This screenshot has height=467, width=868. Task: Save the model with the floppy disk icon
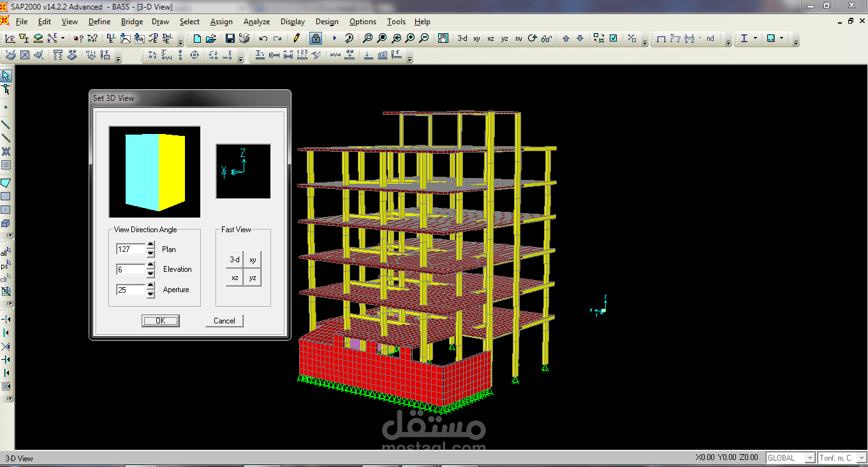230,38
